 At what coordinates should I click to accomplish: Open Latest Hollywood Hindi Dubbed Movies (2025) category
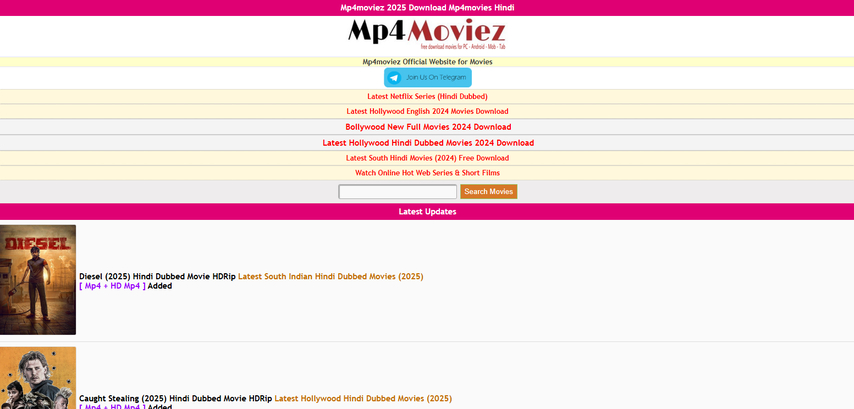(x=363, y=399)
